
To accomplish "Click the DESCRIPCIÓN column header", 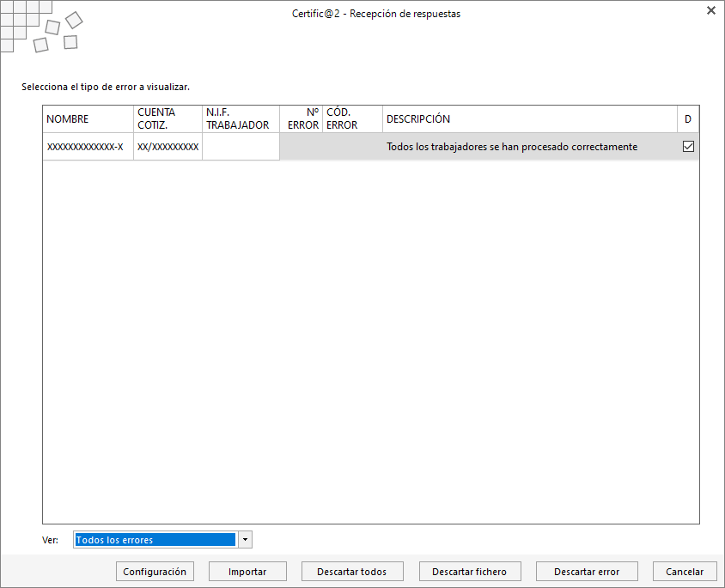I will point(530,119).
